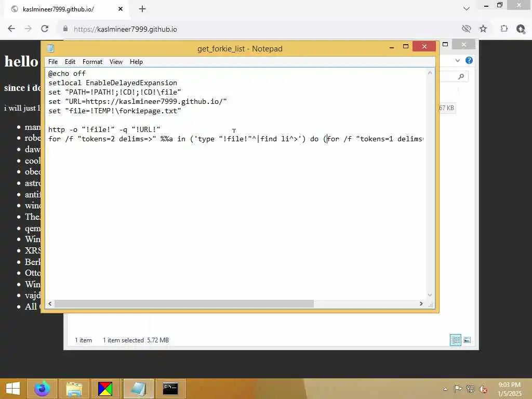Open the muted volume tray icon

pos(483,389)
